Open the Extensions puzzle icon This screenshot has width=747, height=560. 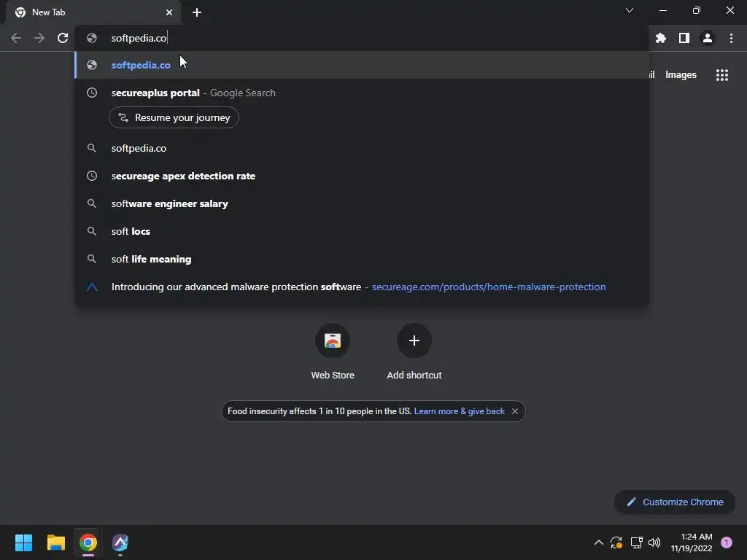point(661,38)
